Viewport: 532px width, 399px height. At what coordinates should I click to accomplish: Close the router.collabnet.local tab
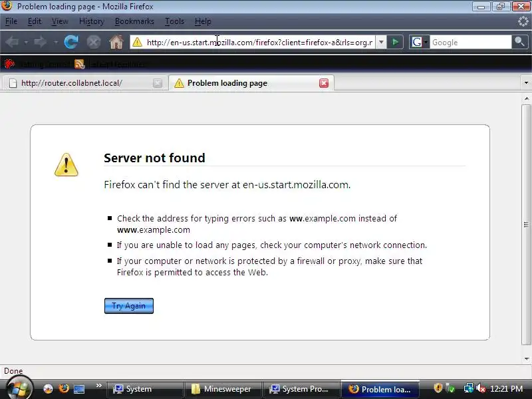(158, 83)
